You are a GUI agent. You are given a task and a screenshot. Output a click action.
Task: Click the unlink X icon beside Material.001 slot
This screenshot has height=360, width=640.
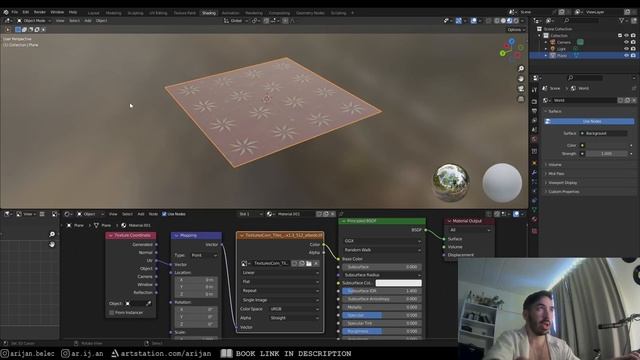pos(333,214)
